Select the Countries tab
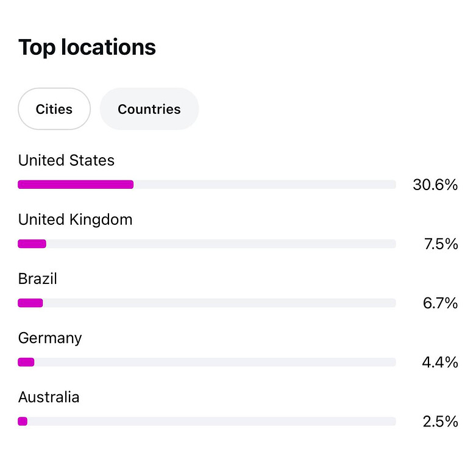The image size is (476, 457). [x=149, y=109]
